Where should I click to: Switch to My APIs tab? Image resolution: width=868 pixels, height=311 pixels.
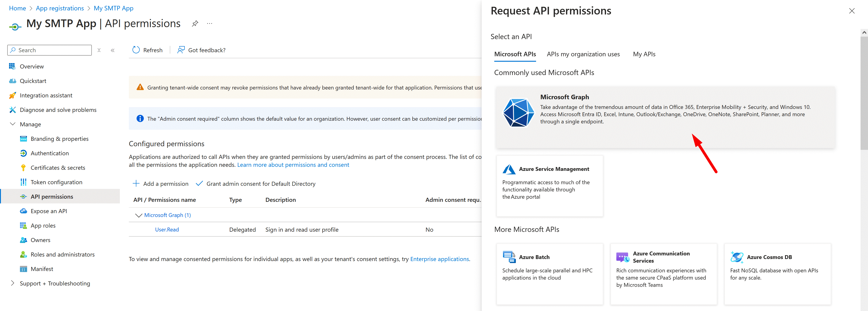click(x=644, y=54)
